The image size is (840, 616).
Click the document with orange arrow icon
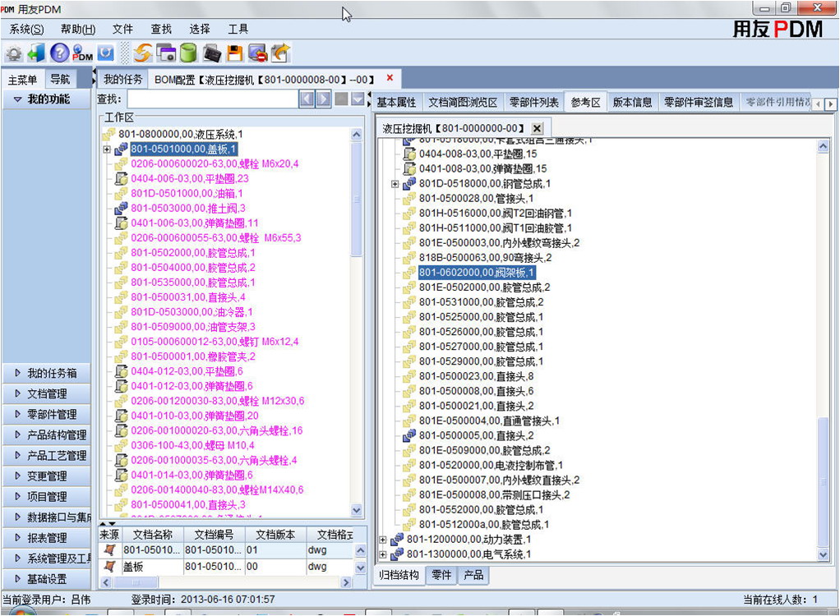[x=281, y=53]
